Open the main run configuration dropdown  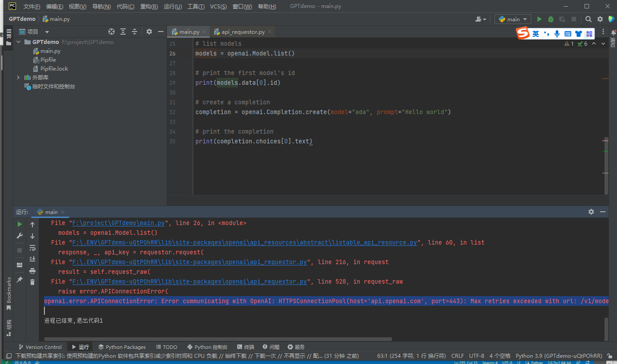[x=513, y=19]
